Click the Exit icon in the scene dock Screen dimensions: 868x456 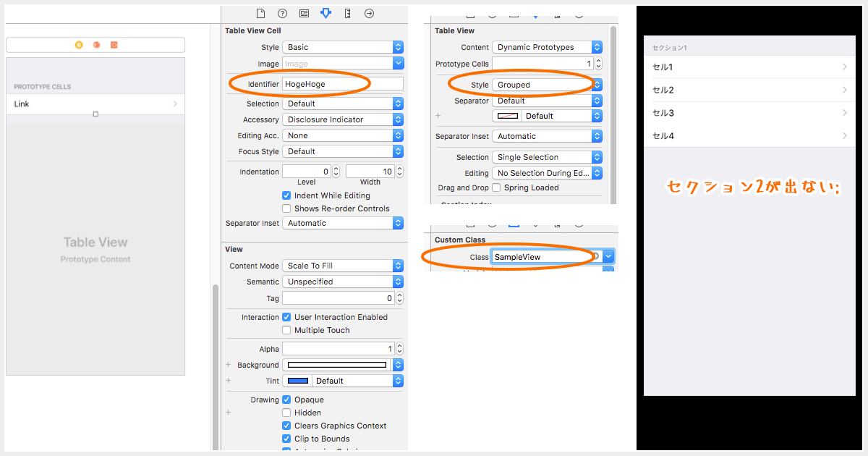tap(114, 45)
